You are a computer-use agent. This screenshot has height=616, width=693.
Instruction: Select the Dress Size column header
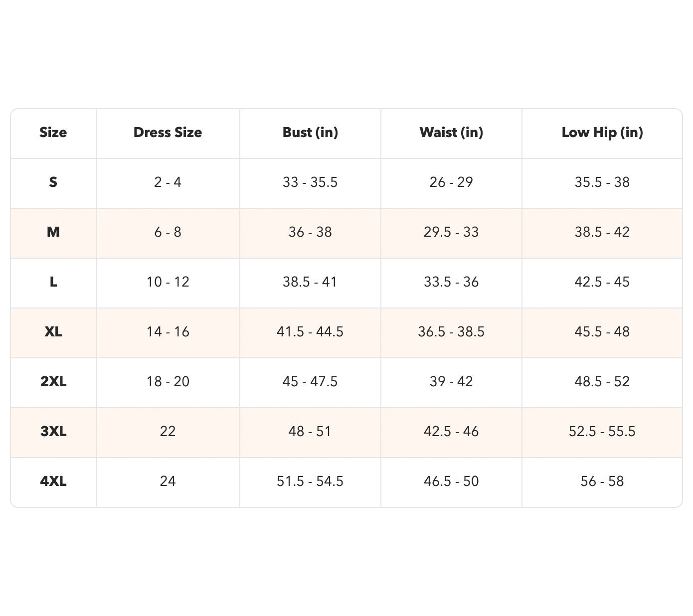tap(168, 133)
